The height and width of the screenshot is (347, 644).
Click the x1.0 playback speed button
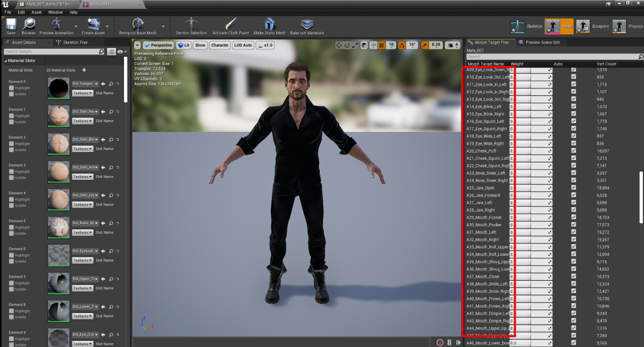click(265, 45)
